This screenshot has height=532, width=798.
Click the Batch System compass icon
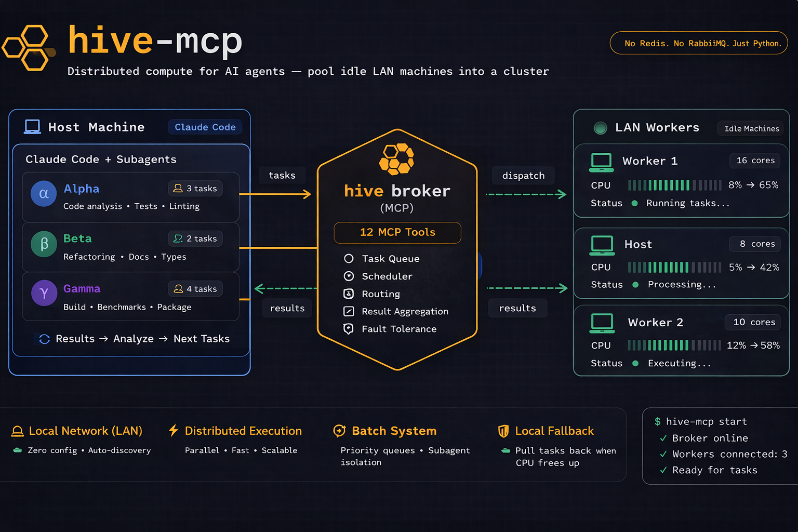[x=339, y=431]
